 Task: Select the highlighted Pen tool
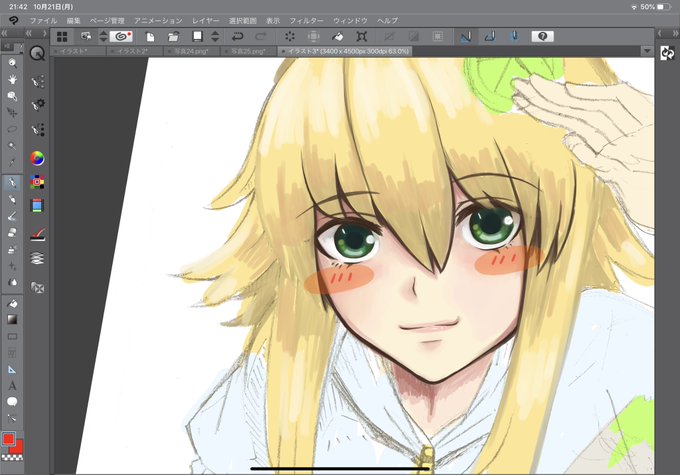coord(12,183)
